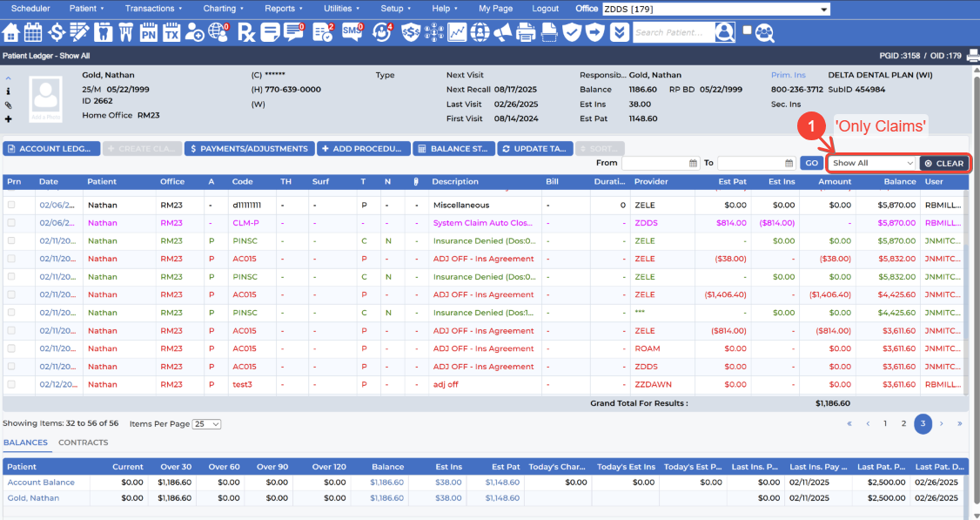
Task: Open the Scheduler home icon
Action: [10, 32]
